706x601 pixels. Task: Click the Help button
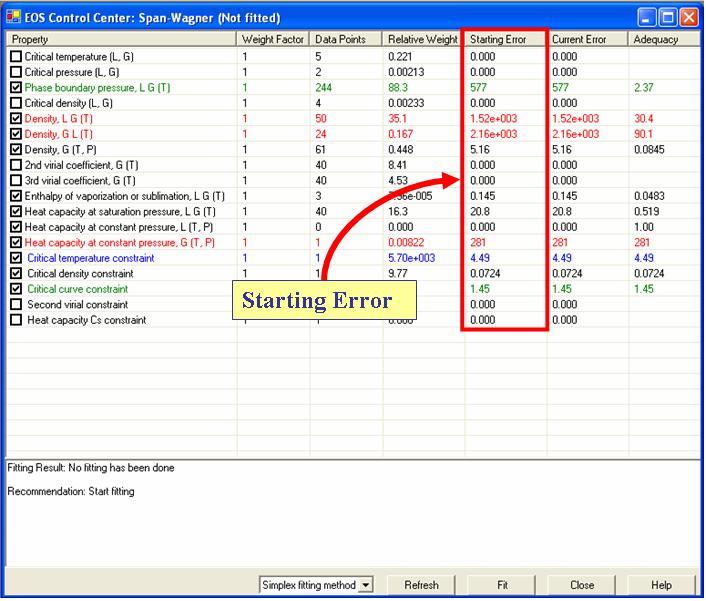661,585
